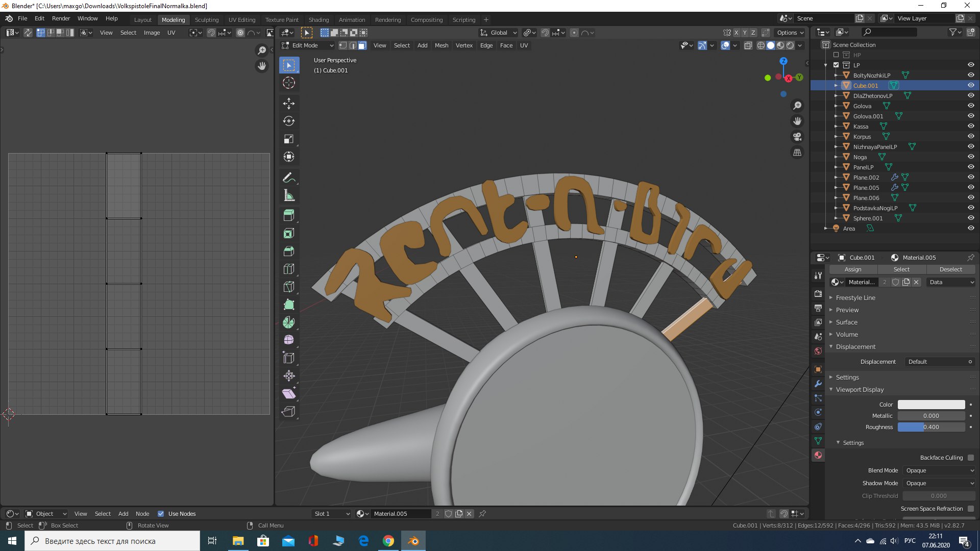Viewport: 980px width, 551px height.
Task: Select the Measure tool
Action: pyautogui.click(x=289, y=196)
